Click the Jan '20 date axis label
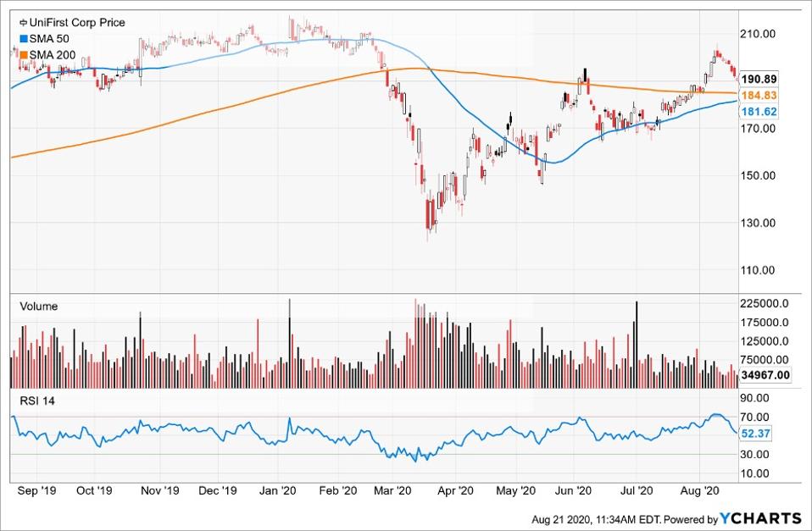The image size is (812, 531). [x=277, y=490]
